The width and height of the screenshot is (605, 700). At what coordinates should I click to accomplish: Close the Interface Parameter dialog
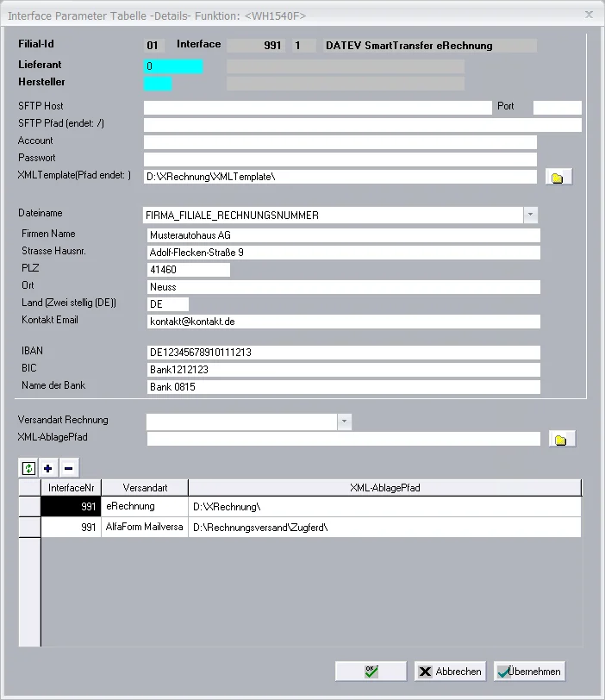click(x=589, y=15)
